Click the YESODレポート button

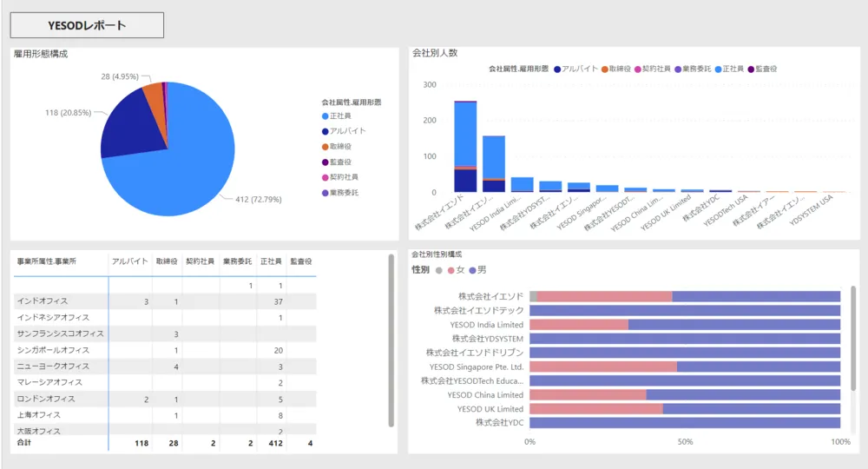87,25
